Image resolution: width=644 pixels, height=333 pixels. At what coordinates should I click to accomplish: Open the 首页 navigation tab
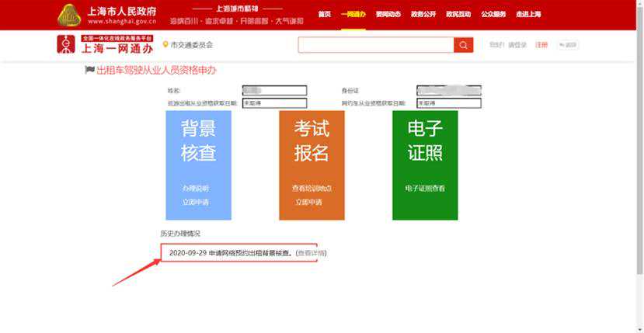pyautogui.click(x=325, y=15)
